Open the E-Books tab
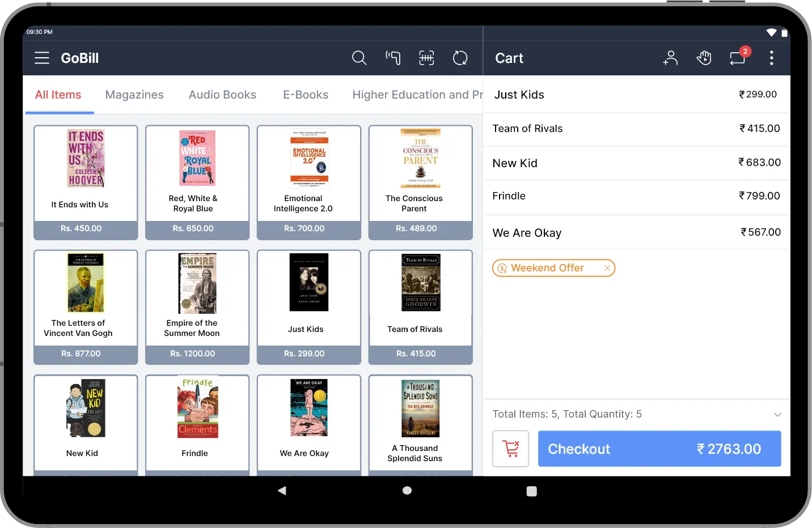Screen dimensions: 812x528 click(306, 95)
